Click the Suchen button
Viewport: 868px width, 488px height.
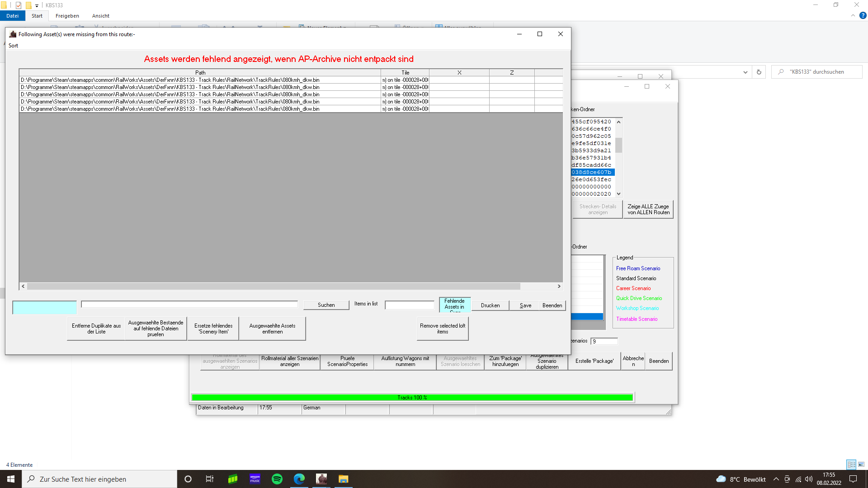(x=326, y=305)
